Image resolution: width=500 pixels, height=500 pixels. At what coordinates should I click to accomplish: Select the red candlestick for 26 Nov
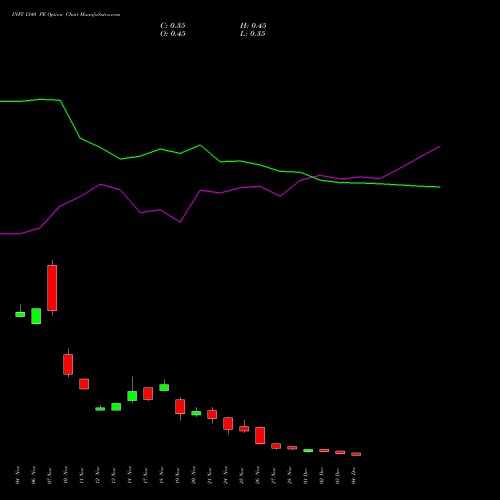(x=260, y=435)
